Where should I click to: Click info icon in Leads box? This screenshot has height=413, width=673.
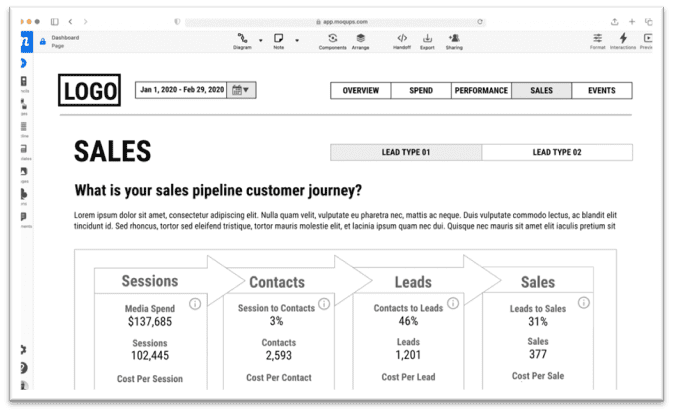point(454,303)
